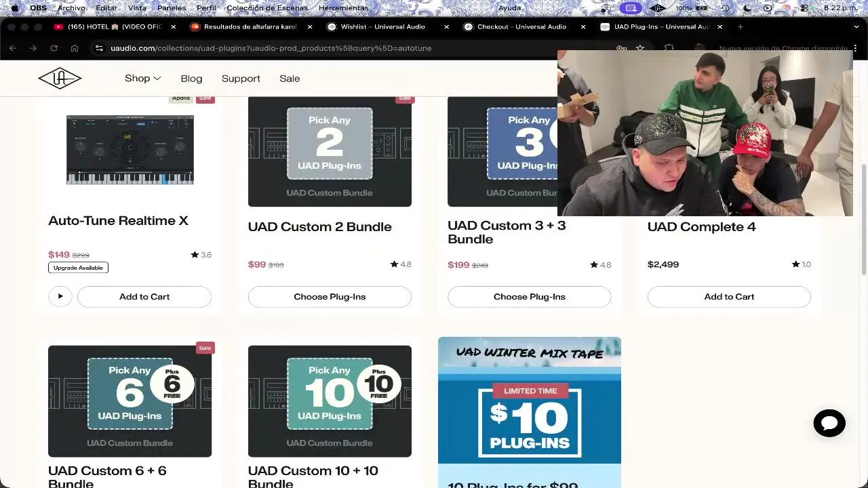Open the Apple menu
This screenshot has height=488, width=868.
pos(14,8)
